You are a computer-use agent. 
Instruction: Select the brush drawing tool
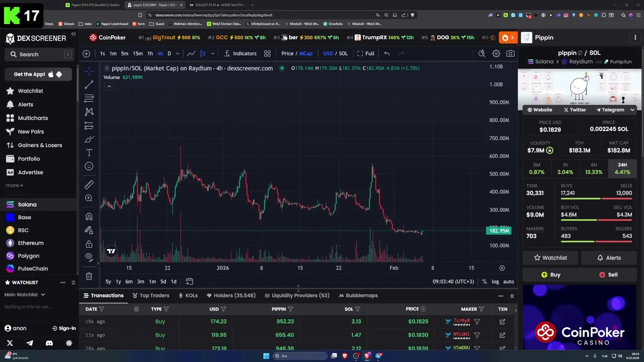tap(89, 139)
